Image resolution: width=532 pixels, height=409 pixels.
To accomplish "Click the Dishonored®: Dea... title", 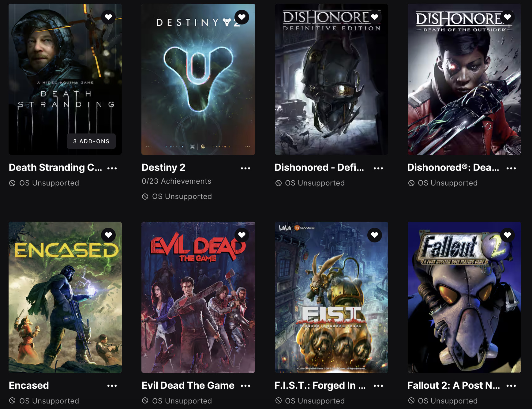I will pos(453,167).
